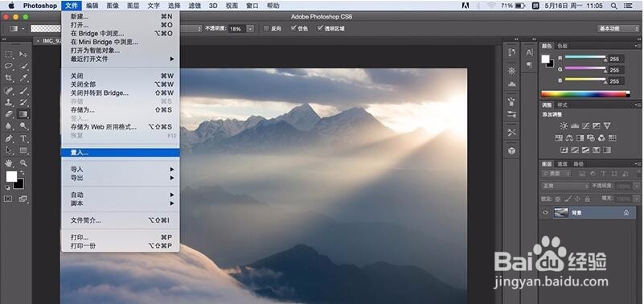The height and width of the screenshot is (304, 644).
Task: Select the Rectangle shape tool
Action: click(23, 150)
